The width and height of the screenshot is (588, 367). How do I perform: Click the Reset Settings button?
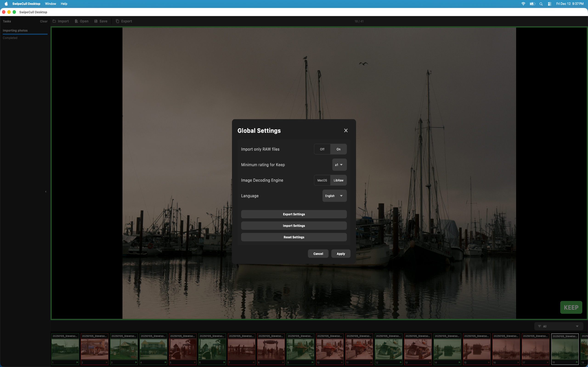[294, 237]
